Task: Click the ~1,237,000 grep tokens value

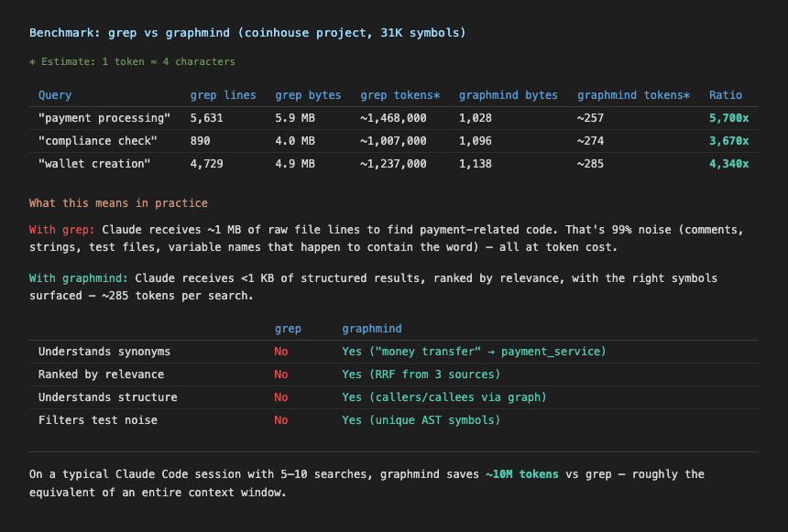Action: [x=393, y=164]
